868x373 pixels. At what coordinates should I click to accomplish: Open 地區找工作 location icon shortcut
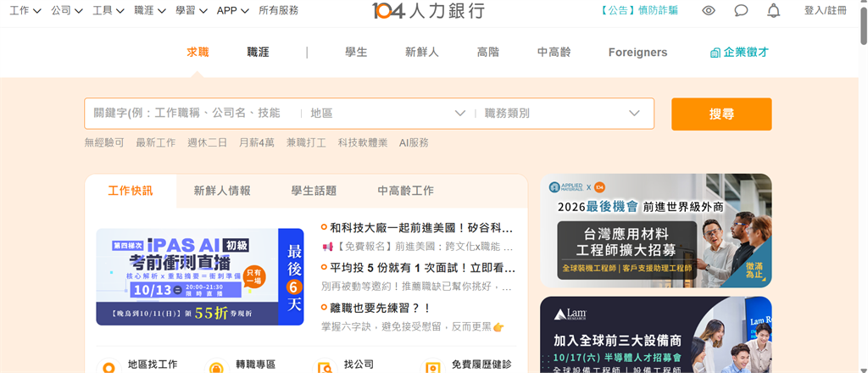click(x=109, y=366)
